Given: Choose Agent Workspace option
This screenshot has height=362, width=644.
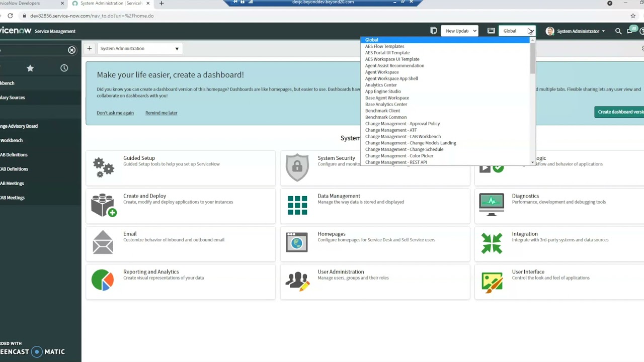Looking at the screenshot, I should pos(445,72).
